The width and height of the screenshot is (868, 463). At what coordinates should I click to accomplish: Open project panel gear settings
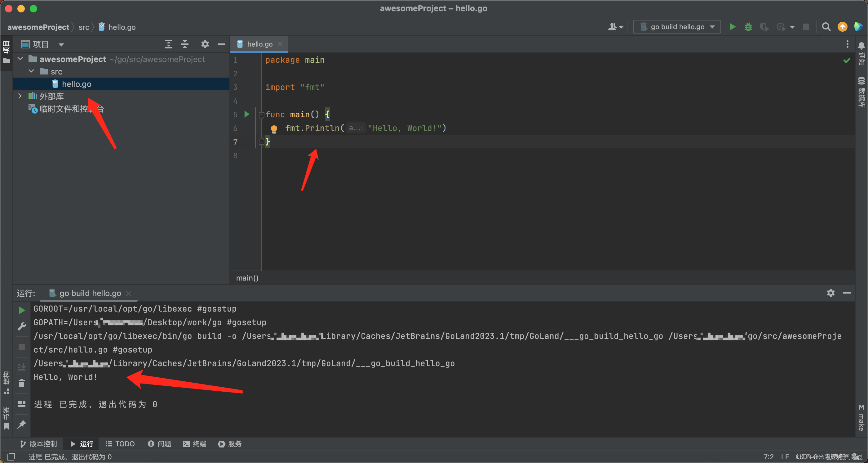pos(205,44)
